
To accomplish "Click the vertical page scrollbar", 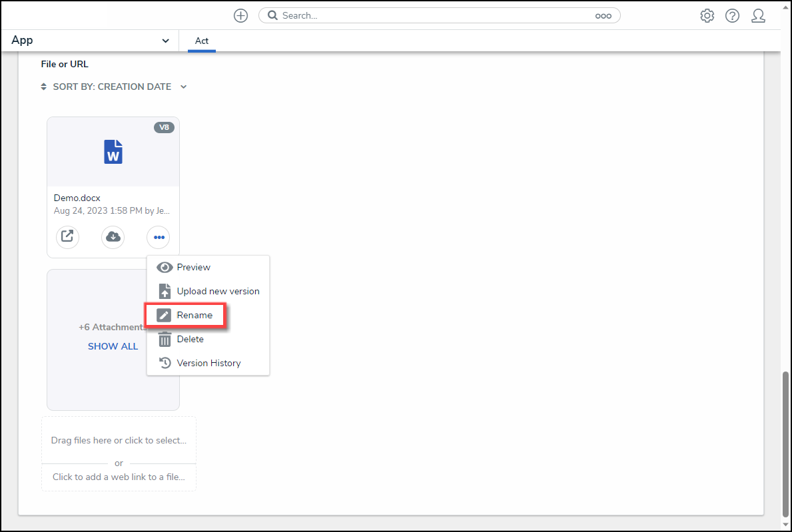I will coord(785,444).
